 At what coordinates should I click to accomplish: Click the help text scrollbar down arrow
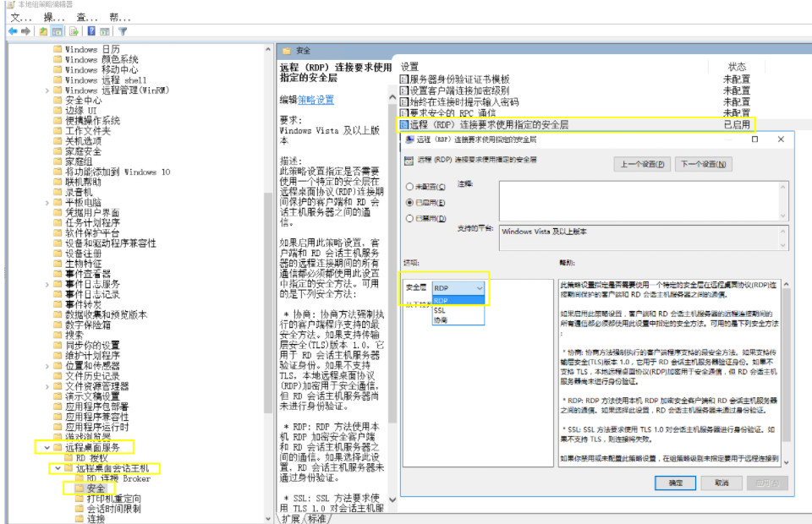pyautogui.click(x=786, y=462)
